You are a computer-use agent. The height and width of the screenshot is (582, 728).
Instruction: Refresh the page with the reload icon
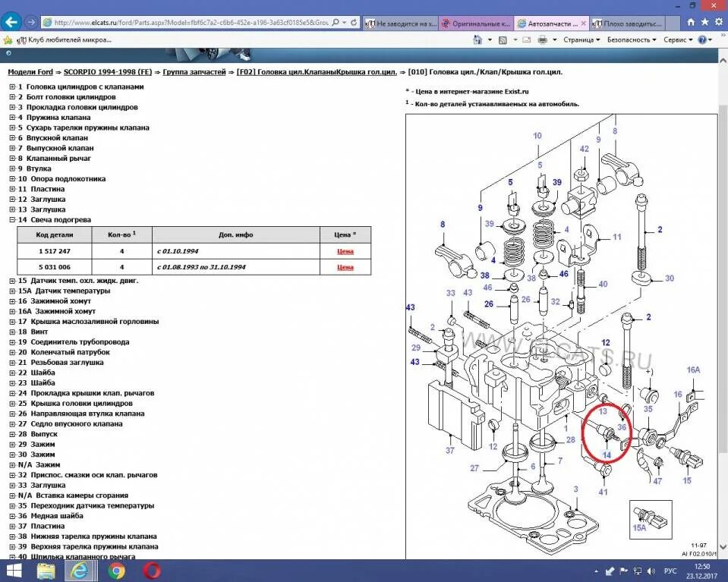[x=354, y=22]
